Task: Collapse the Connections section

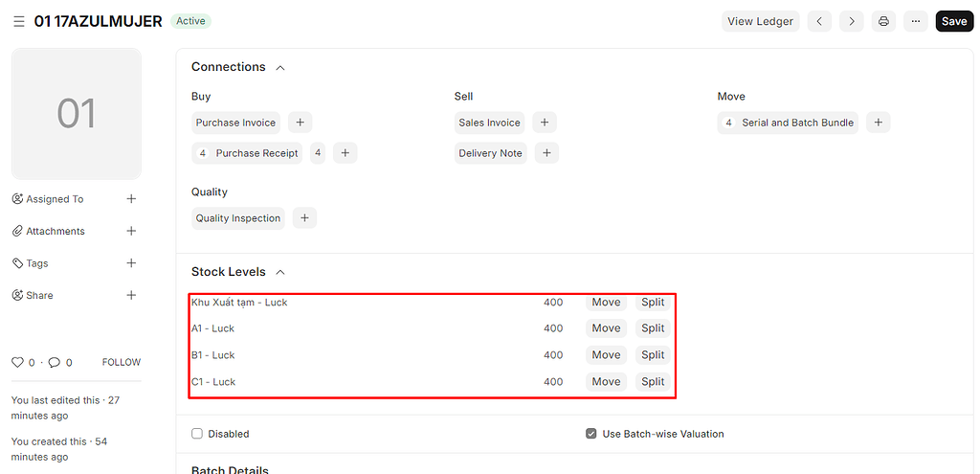Action: point(280,68)
